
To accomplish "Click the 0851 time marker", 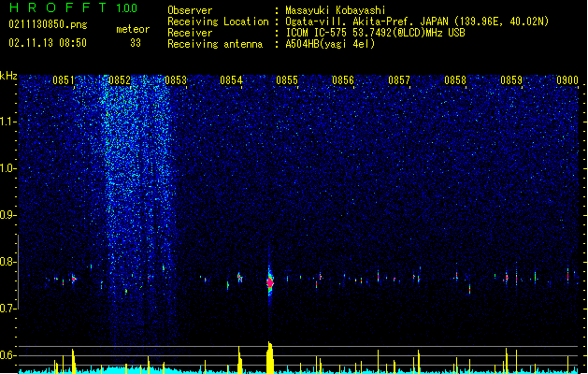I will pyautogui.click(x=64, y=80).
